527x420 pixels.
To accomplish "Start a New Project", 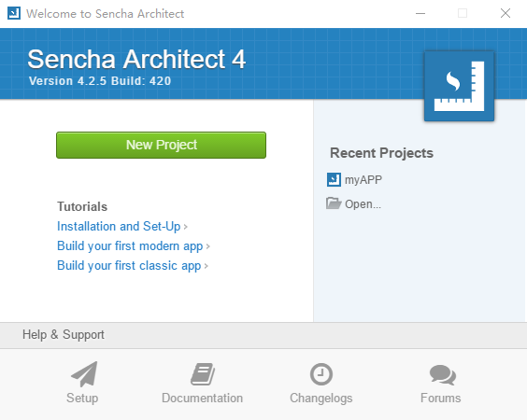I will point(161,145).
